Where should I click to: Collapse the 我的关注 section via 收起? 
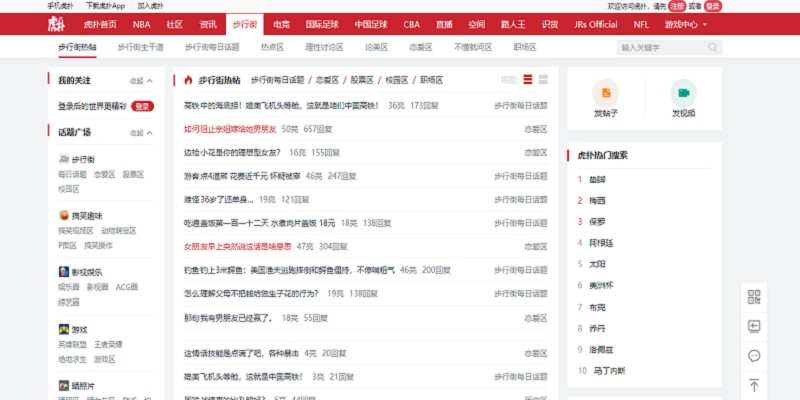pos(141,81)
